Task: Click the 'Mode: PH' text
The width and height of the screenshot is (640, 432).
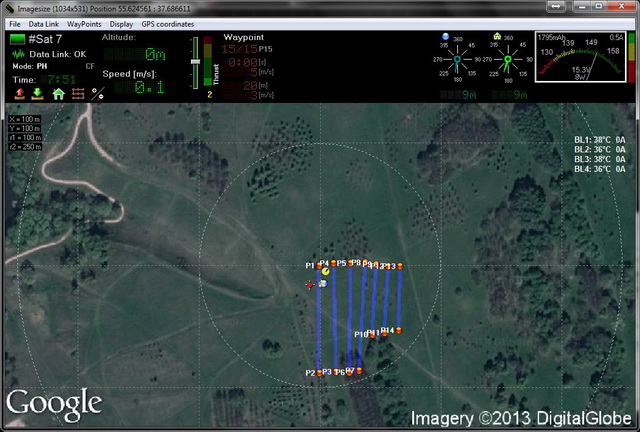Action: coord(29,66)
